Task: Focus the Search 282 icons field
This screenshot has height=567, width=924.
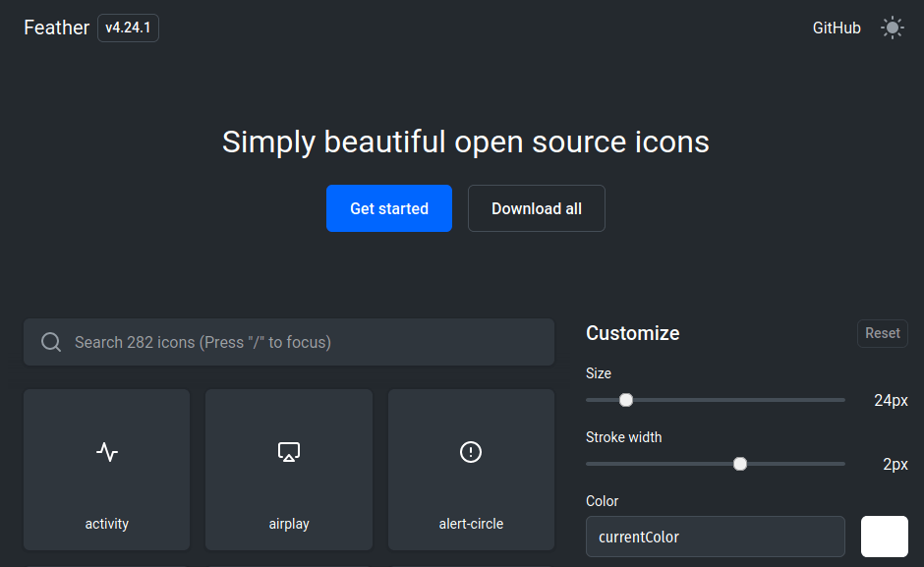Action: (289, 342)
